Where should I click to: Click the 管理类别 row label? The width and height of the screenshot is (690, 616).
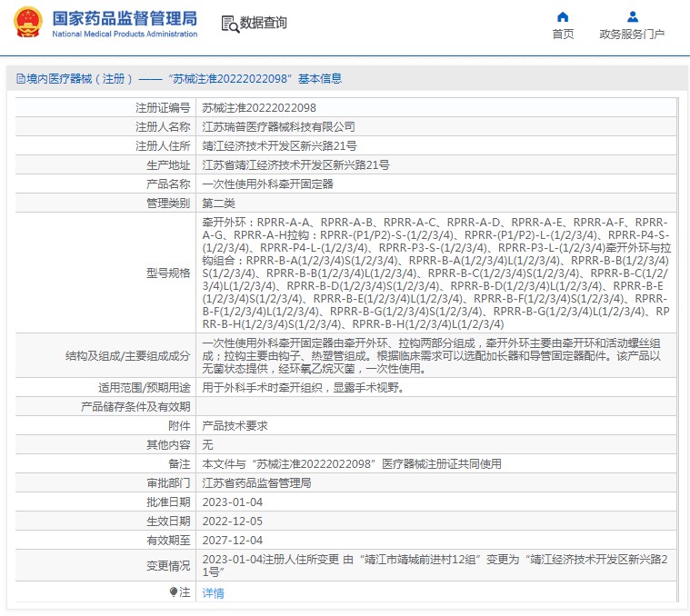(x=168, y=204)
